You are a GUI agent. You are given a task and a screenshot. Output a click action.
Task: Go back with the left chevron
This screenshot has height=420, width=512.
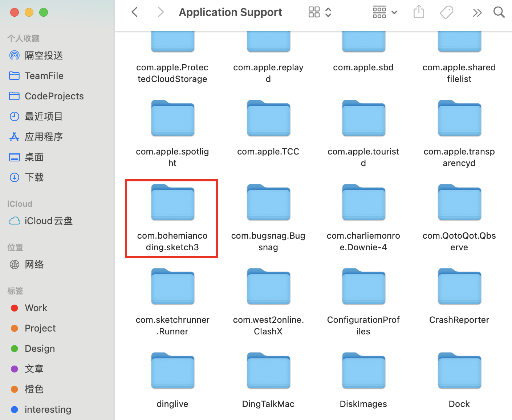[134, 12]
